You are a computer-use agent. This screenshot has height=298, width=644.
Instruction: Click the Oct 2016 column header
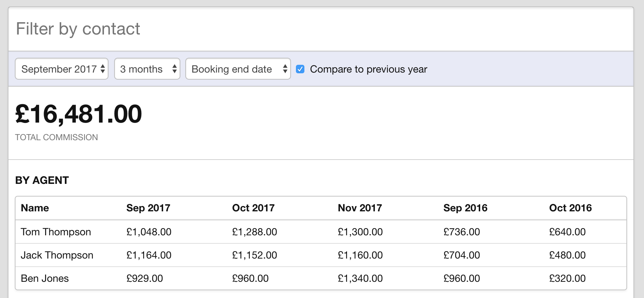click(x=570, y=208)
